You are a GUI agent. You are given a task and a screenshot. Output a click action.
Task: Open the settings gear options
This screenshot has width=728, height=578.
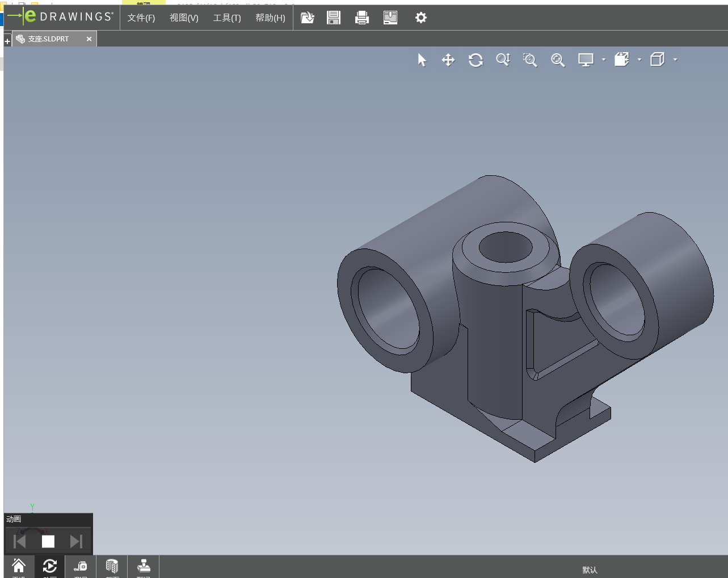[420, 18]
